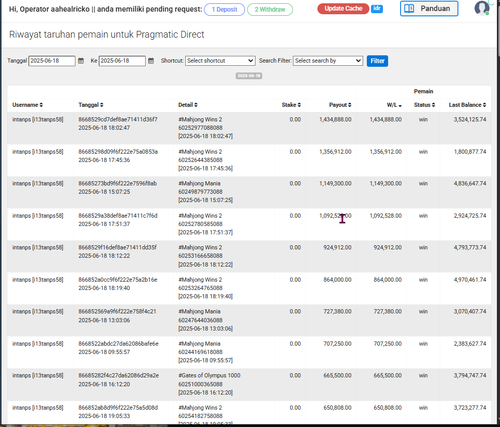The width and height of the screenshot is (500, 427).
Task: Sort table by Tanggal column
Action: (x=91, y=105)
